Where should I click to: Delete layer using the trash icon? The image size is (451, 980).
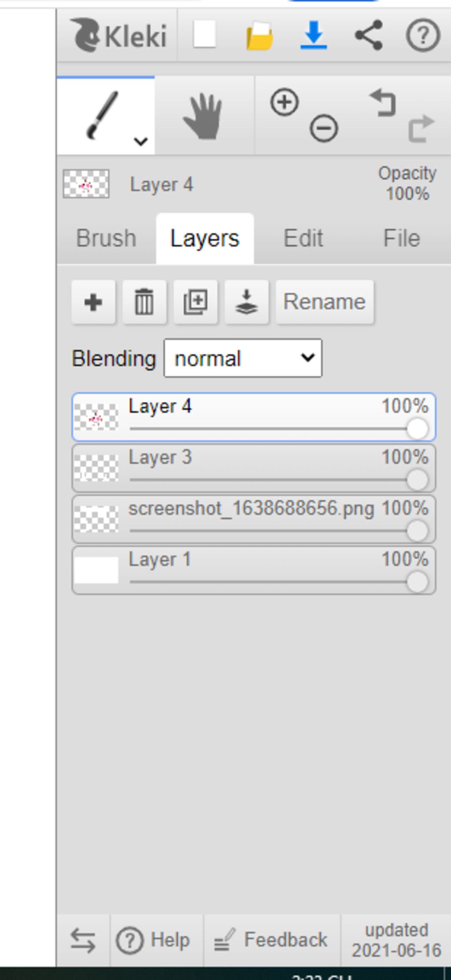tap(144, 302)
